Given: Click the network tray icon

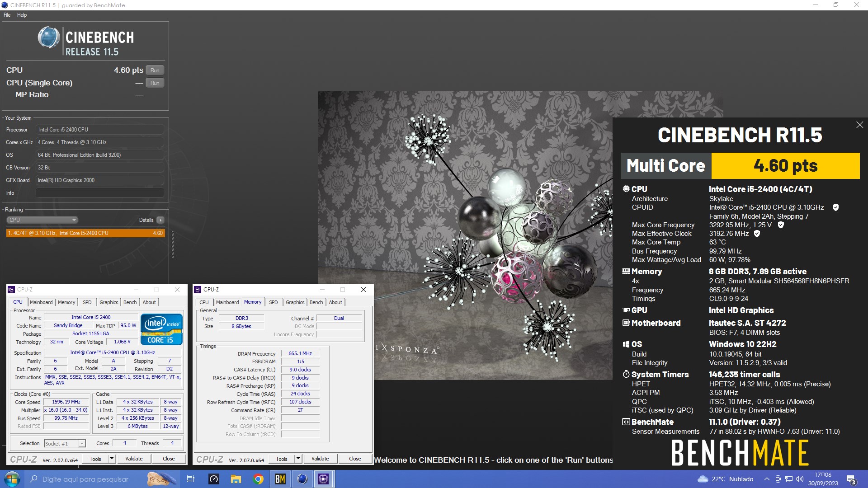Looking at the screenshot, I should pos(789,479).
